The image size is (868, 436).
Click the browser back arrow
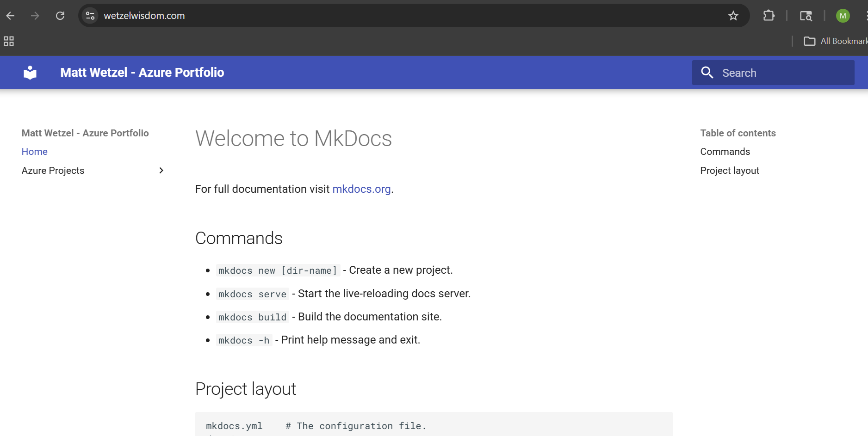click(10, 16)
